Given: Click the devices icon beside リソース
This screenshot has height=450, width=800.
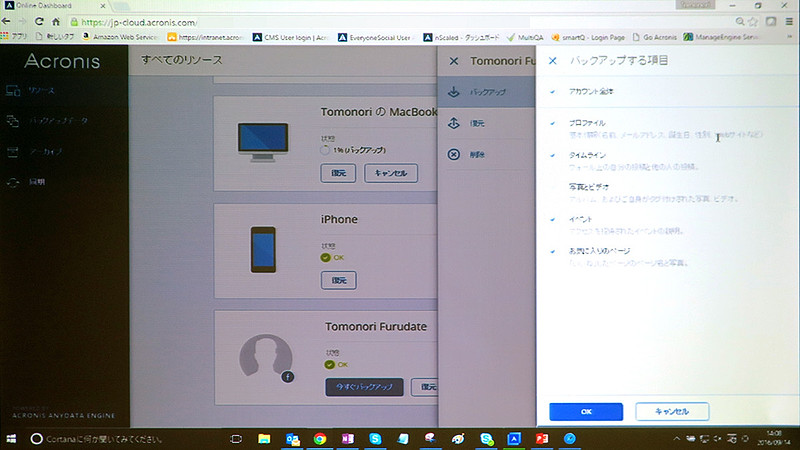Looking at the screenshot, I should pos(13,91).
